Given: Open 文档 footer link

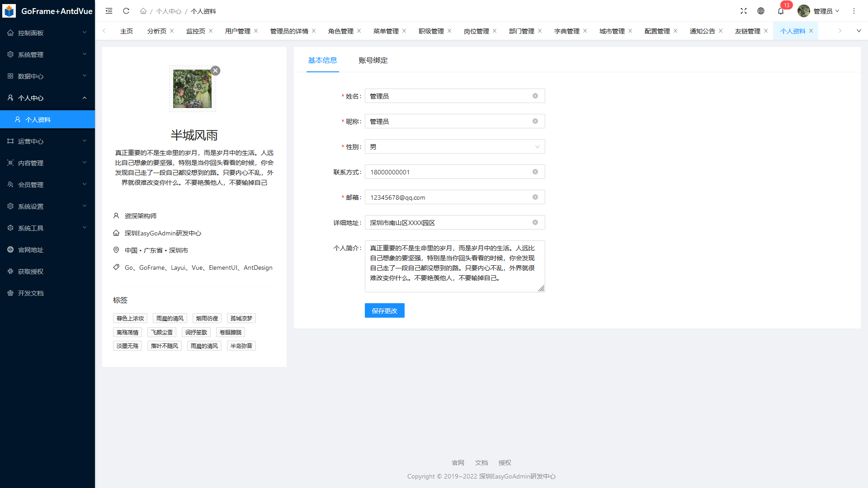Looking at the screenshot, I should (481, 462).
